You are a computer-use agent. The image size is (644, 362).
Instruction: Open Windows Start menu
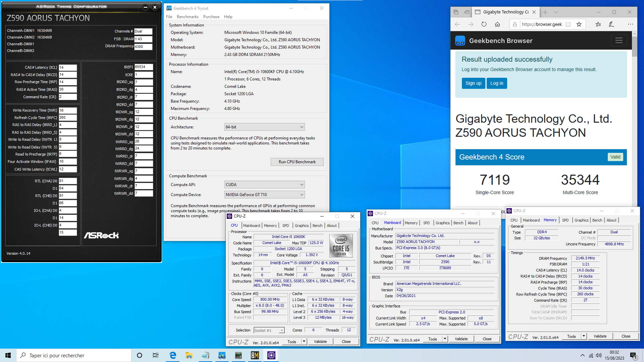tap(8, 355)
